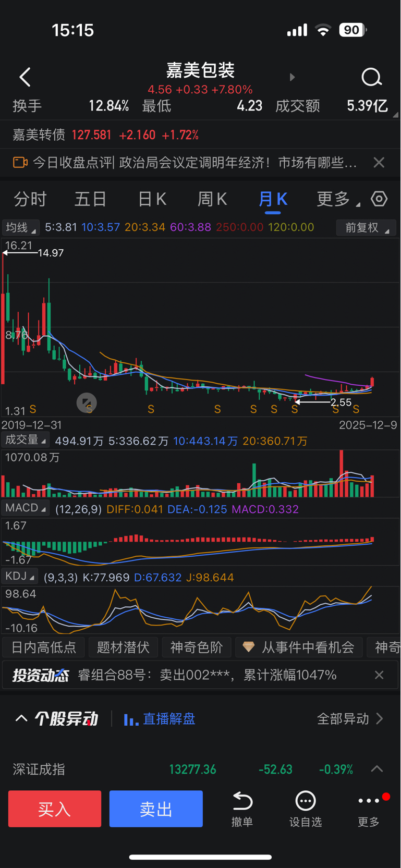
Task: Expand the 深证成指 index row chevron
Action: tap(377, 769)
